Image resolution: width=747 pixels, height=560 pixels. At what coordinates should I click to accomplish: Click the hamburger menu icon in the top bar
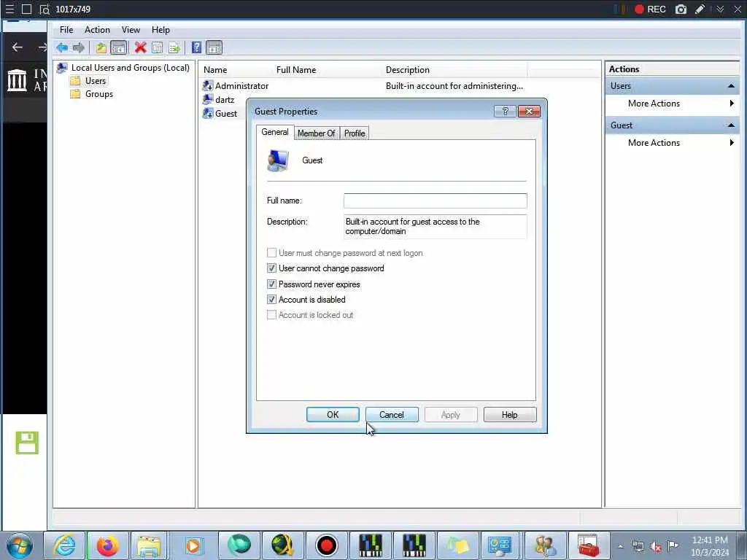[x=9, y=9]
